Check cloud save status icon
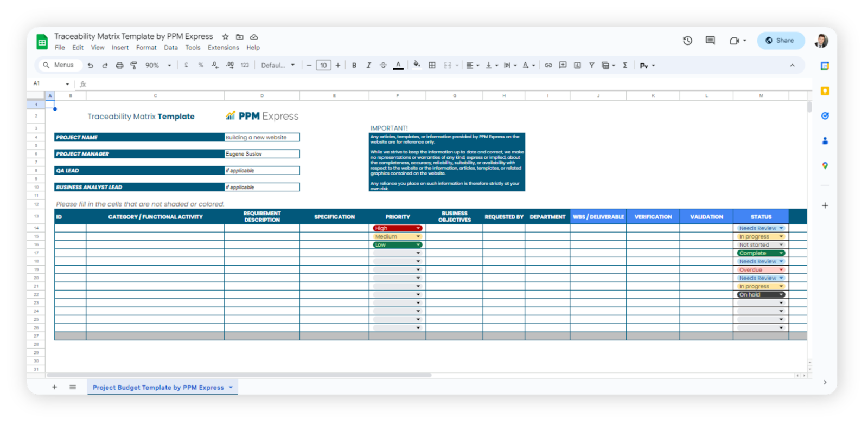Image resolution: width=868 pixels, height=425 pixels. pyautogui.click(x=254, y=37)
